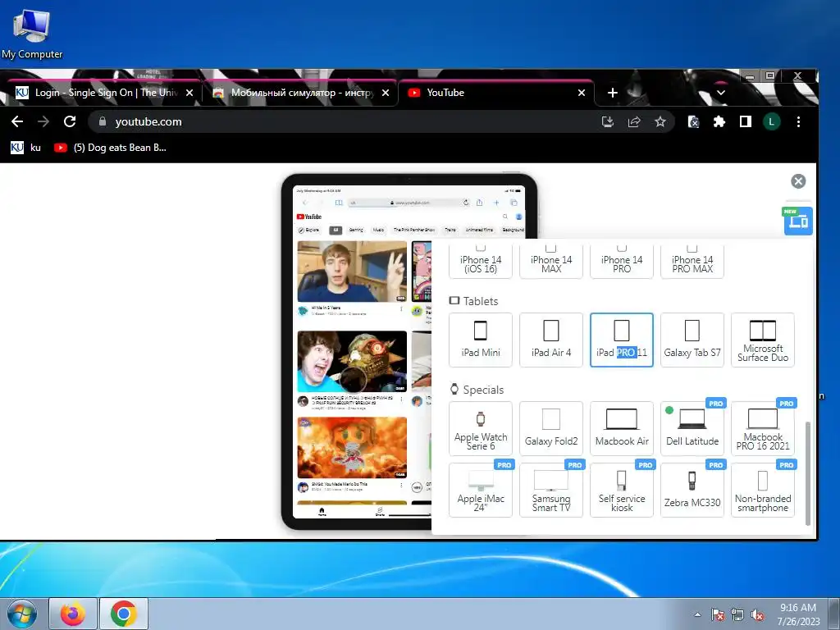Install app icon in address bar
Viewport: 840px width, 630px height.
click(608, 121)
